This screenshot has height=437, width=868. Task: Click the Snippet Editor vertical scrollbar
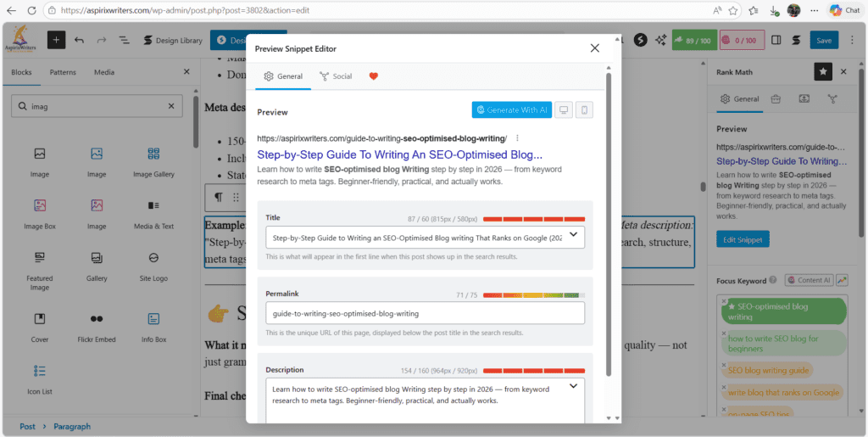610,224
